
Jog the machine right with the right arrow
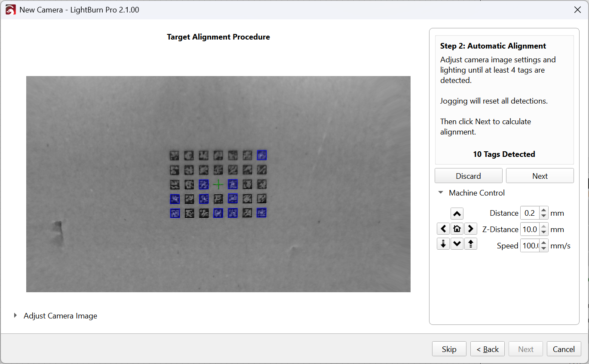[x=471, y=229]
